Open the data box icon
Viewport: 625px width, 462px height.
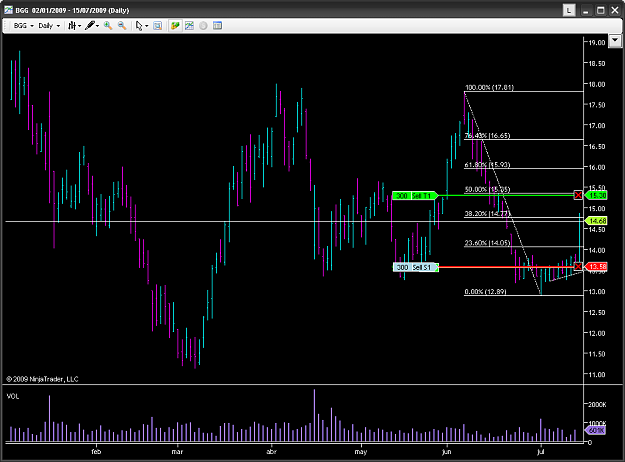[217, 26]
